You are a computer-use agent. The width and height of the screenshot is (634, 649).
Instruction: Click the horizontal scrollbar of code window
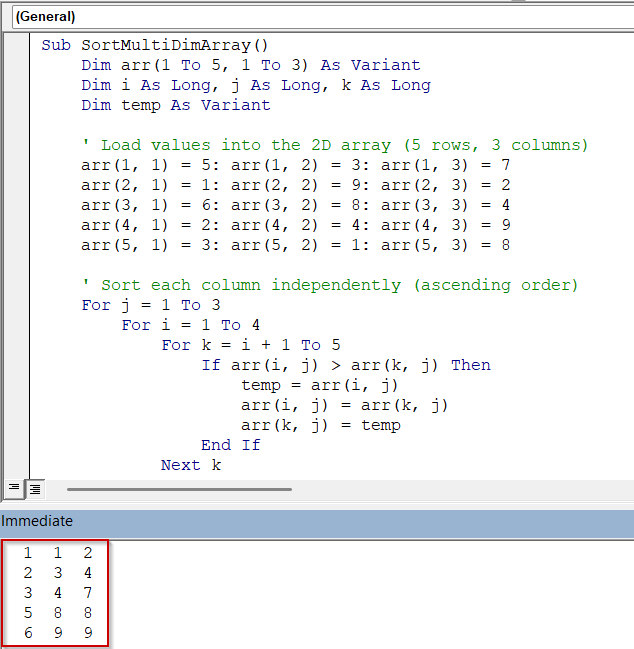(180, 489)
